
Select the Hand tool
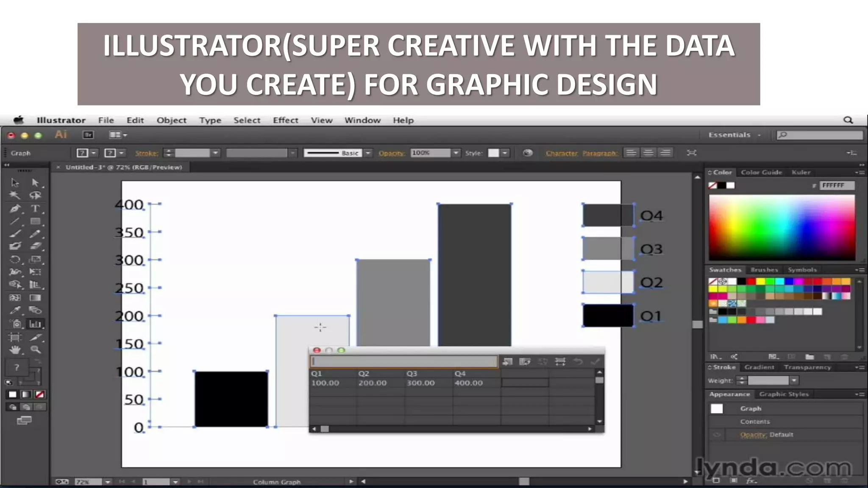pyautogui.click(x=15, y=350)
